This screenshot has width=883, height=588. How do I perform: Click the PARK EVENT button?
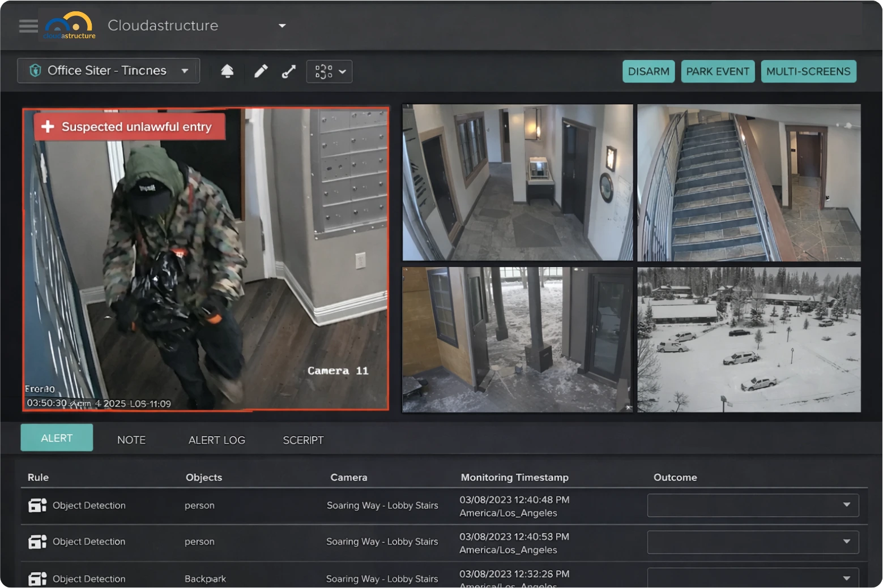pyautogui.click(x=718, y=71)
